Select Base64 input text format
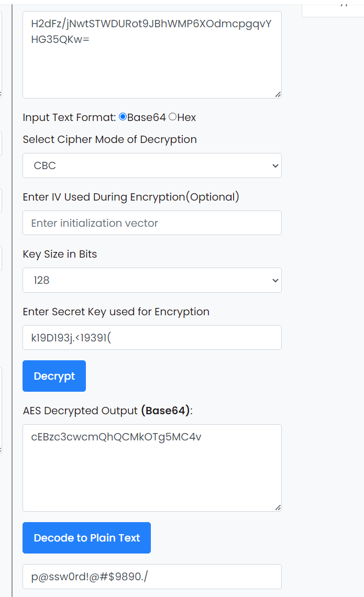The height and width of the screenshot is (597, 364). pos(123,117)
